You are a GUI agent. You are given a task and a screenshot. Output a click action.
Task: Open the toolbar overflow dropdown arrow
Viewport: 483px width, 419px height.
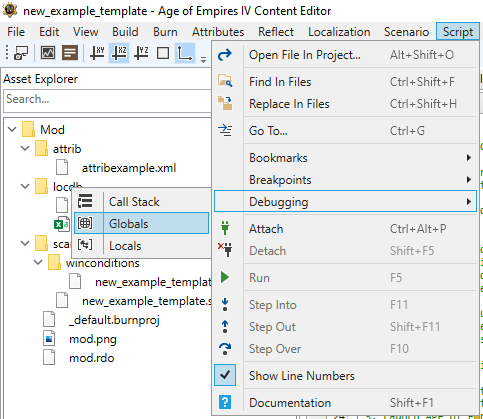click(x=203, y=60)
